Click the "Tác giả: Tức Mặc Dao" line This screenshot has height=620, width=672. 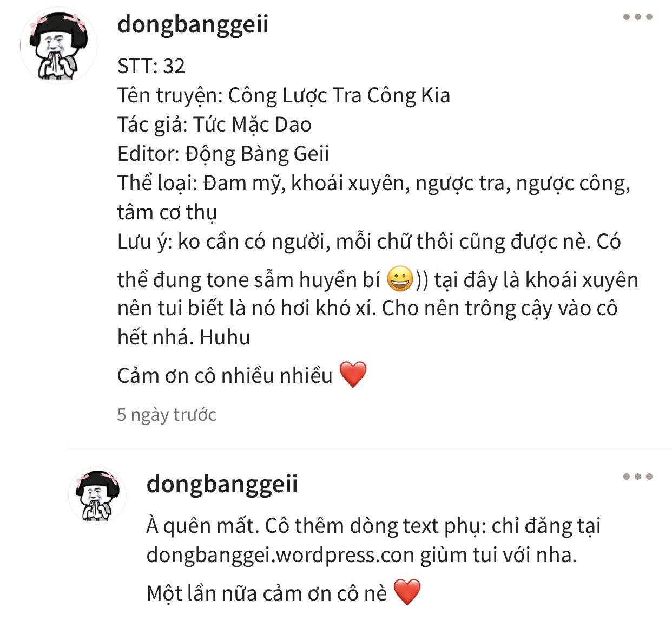tap(214, 125)
